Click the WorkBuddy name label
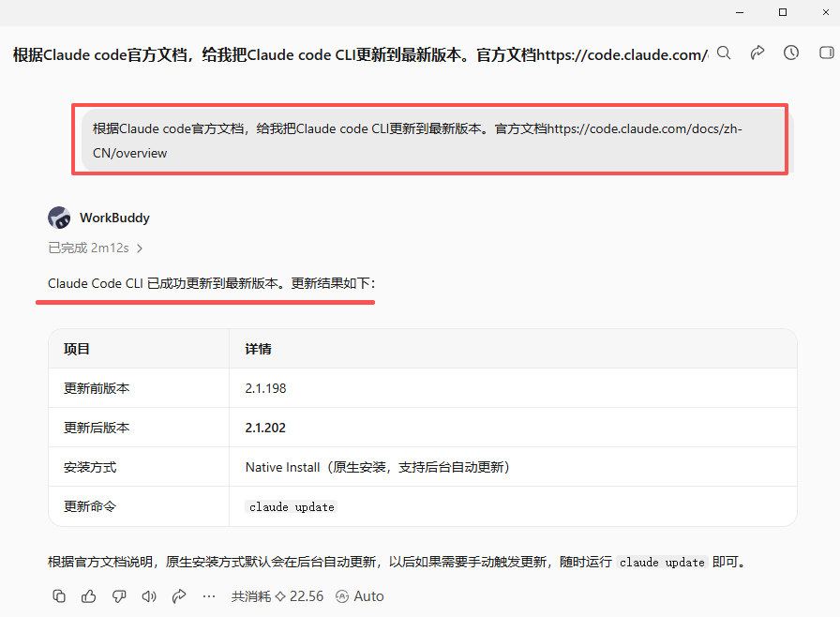 (114, 218)
